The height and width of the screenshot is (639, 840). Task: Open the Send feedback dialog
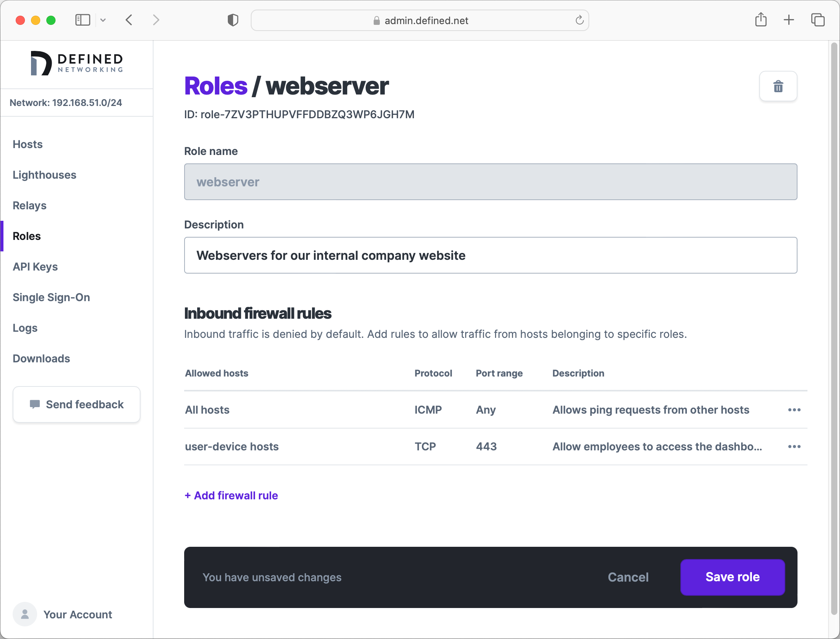click(76, 404)
